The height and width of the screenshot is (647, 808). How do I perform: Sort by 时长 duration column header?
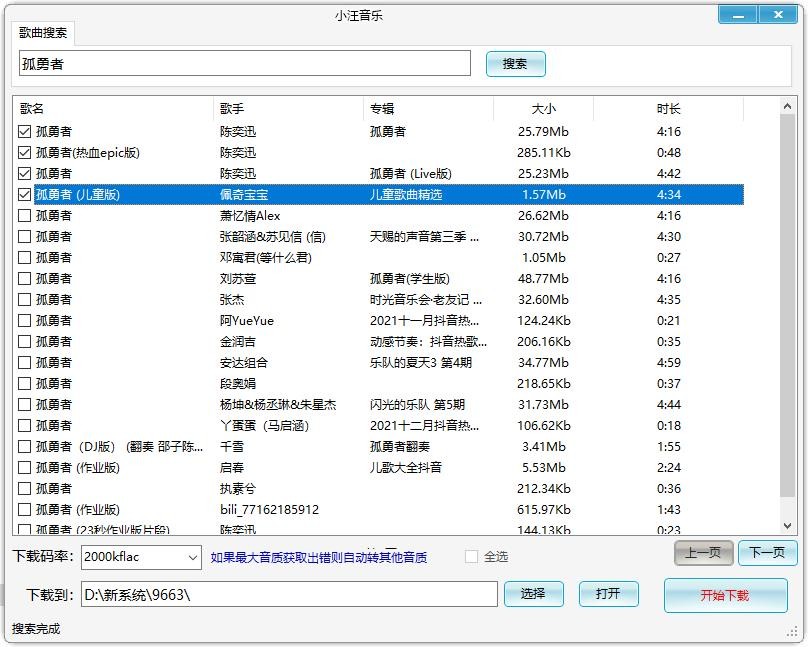tap(668, 108)
